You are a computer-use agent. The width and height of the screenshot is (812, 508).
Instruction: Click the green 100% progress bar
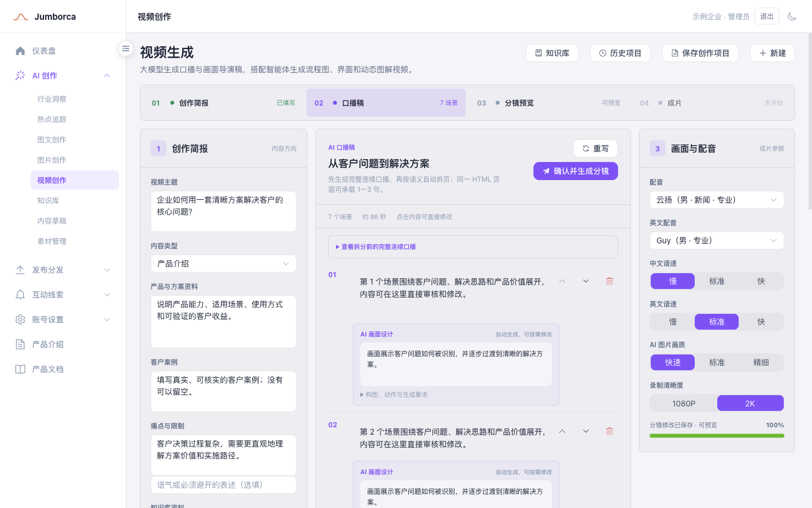point(717,436)
